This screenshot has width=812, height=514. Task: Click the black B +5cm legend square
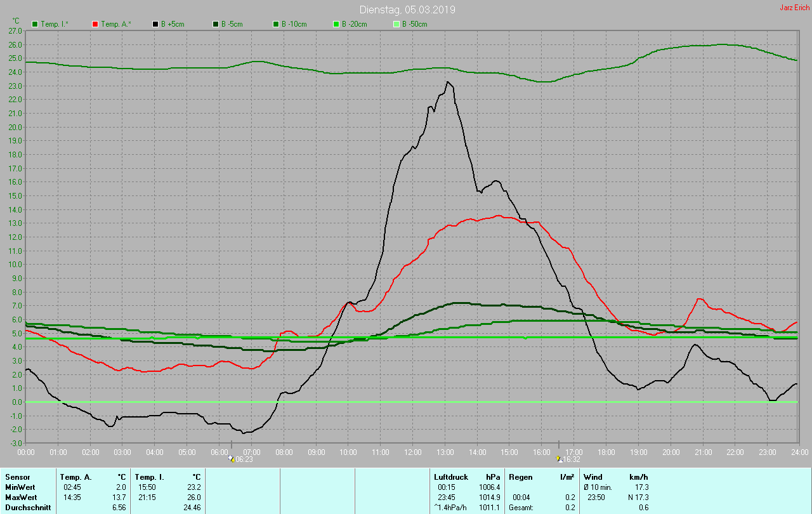coord(155,24)
